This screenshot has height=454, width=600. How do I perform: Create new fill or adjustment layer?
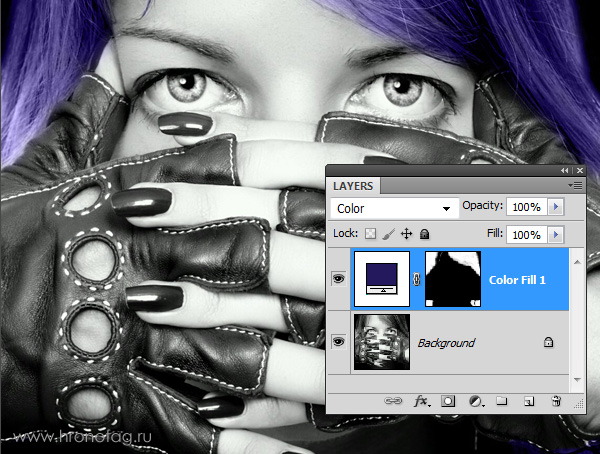[476, 401]
